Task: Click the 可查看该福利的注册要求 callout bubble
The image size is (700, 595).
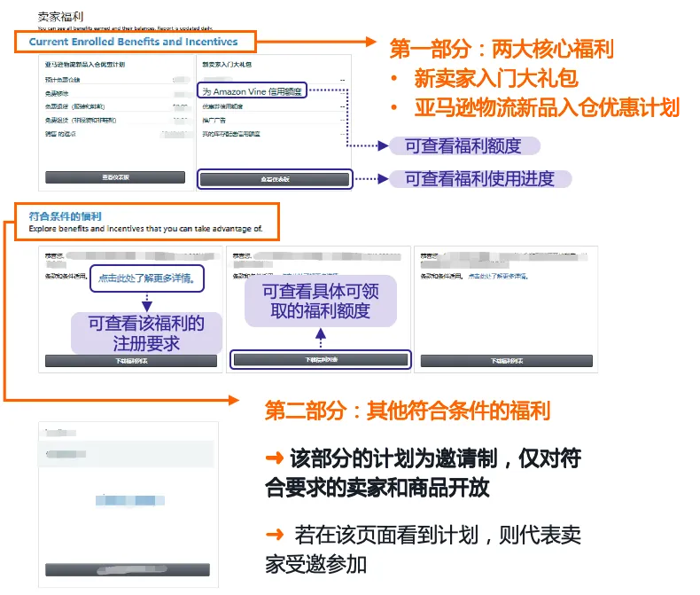Action: 146,333
